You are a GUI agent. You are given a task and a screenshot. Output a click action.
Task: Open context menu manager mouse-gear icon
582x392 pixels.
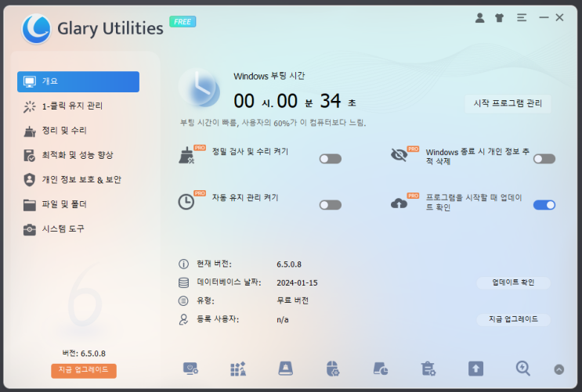333,369
